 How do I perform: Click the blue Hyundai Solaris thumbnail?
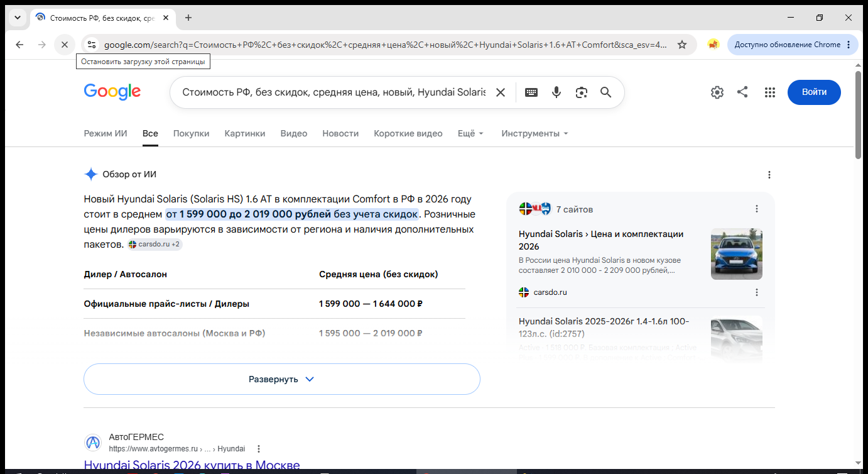click(737, 254)
